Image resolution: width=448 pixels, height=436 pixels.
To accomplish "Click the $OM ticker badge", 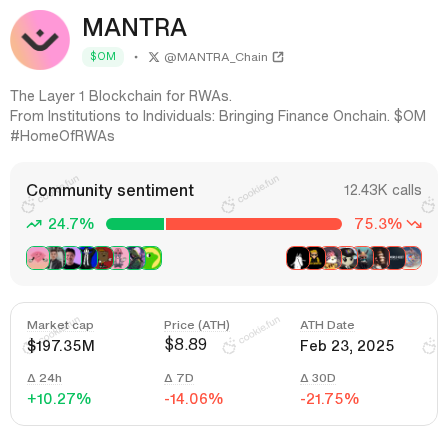I will tap(103, 57).
